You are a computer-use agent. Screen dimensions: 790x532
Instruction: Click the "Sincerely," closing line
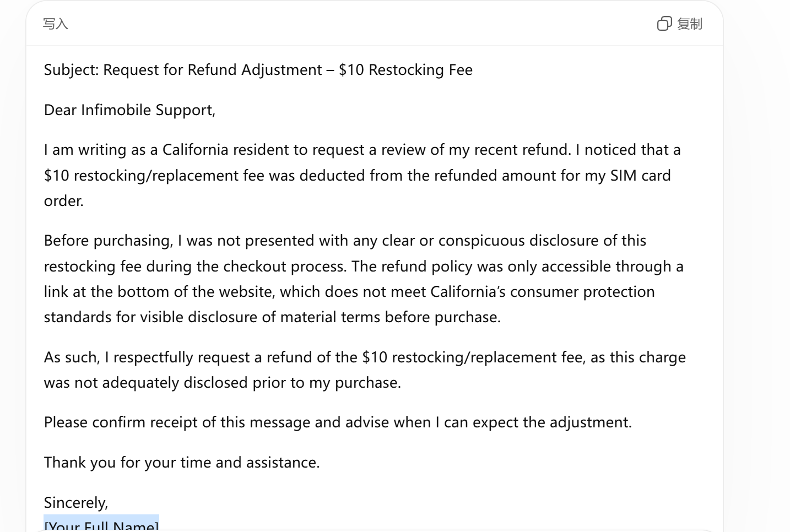[x=76, y=502]
